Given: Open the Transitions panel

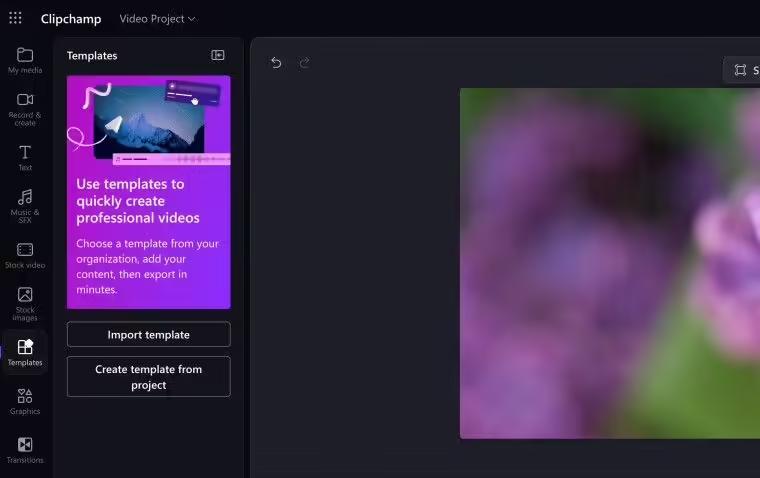Looking at the screenshot, I should tap(25, 450).
